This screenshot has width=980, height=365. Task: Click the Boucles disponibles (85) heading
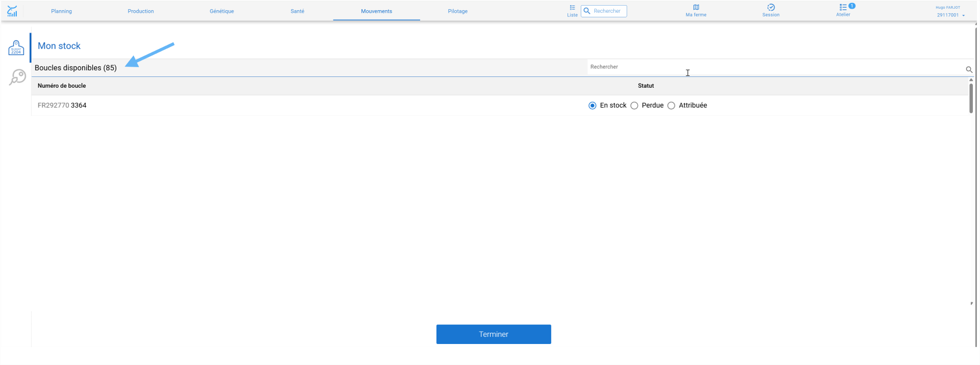point(75,68)
